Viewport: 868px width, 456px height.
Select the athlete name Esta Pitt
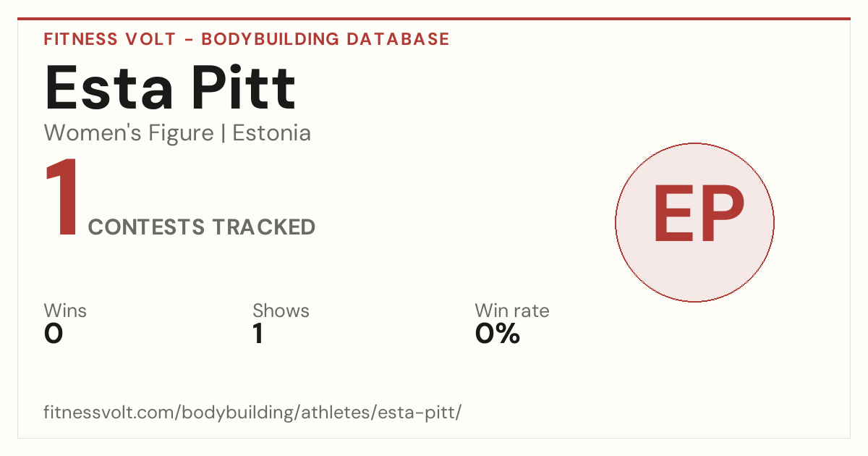click(x=171, y=88)
